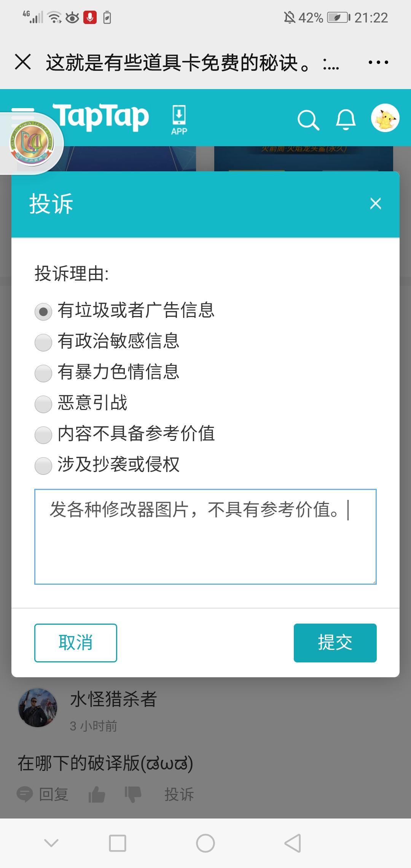Tap the TapTap logo
Viewport: 411px width, 868px height.
point(101,117)
